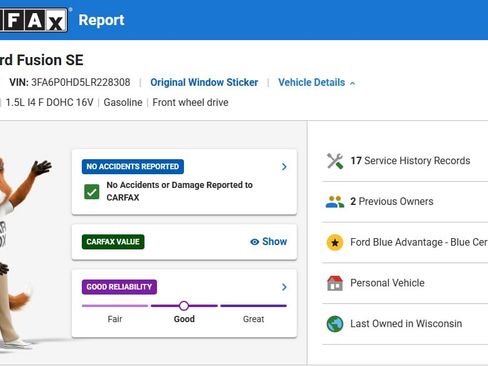Viewport: 488px width, 366px height.
Task: Click the Ford Blue Advantage star icon
Action: click(335, 242)
